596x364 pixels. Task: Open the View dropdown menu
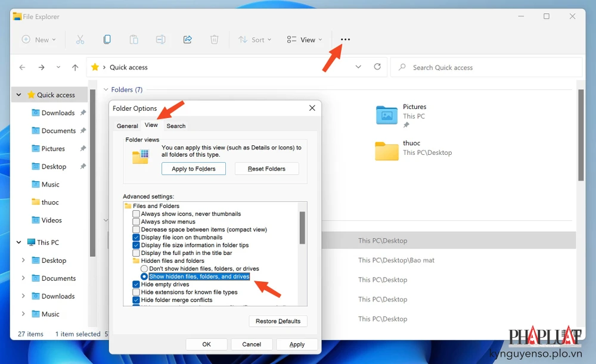[304, 39]
